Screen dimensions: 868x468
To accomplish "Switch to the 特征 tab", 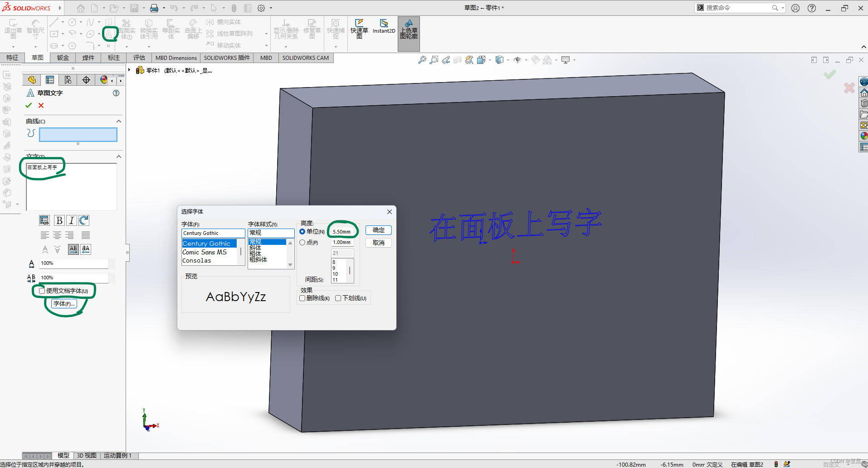I will point(12,58).
